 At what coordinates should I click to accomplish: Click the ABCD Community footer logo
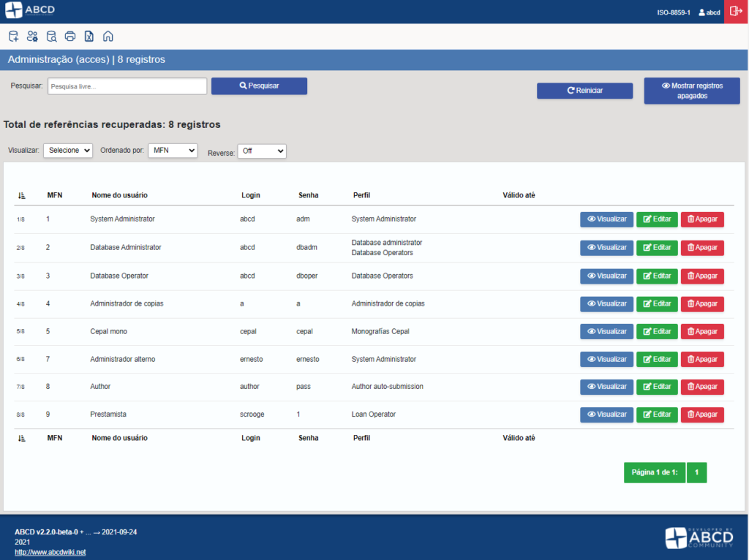pyautogui.click(x=699, y=538)
